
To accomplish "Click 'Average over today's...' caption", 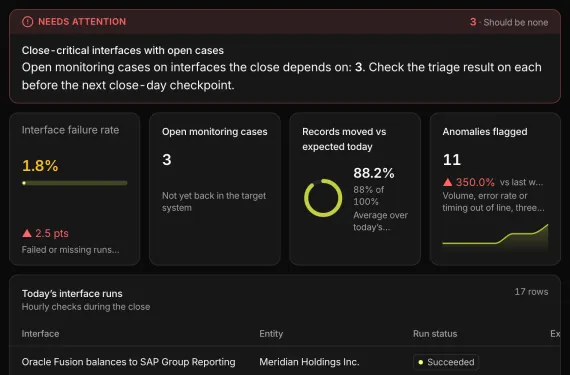I will pos(381,221).
